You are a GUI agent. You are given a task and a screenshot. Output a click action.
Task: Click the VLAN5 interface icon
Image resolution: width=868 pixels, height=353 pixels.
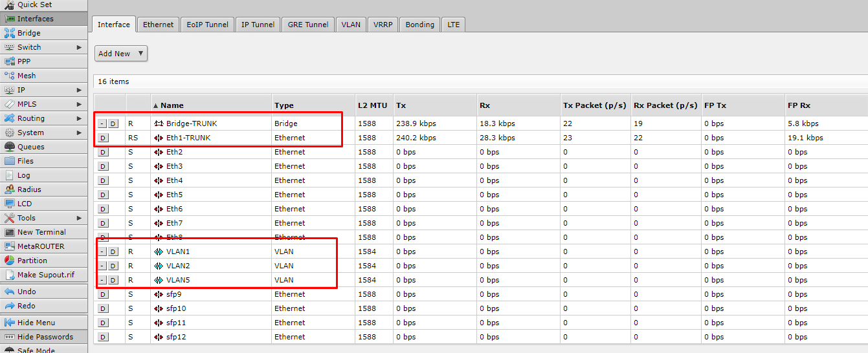(159, 280)
